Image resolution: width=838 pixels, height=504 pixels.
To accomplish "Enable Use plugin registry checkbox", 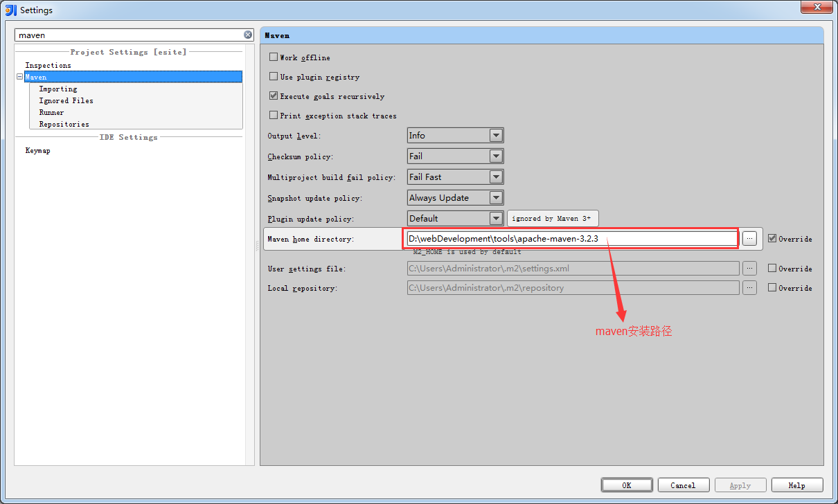I will 274,77.
